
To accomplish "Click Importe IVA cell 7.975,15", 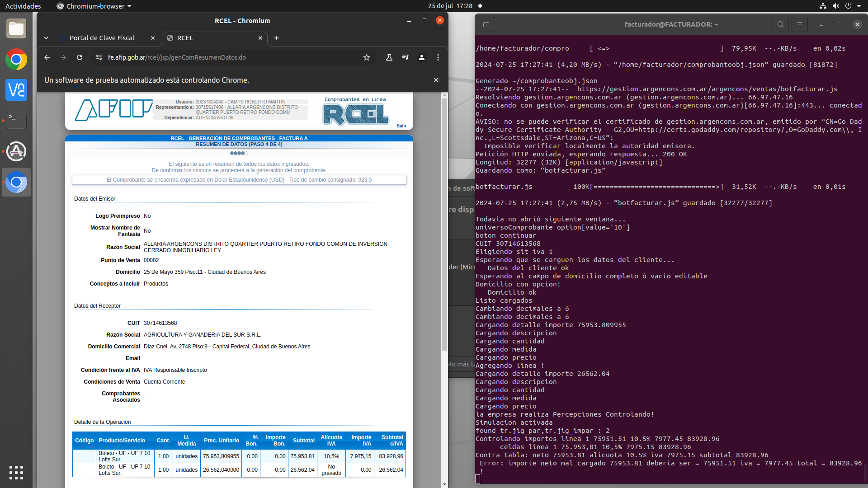I will click(x=361, y=456).
